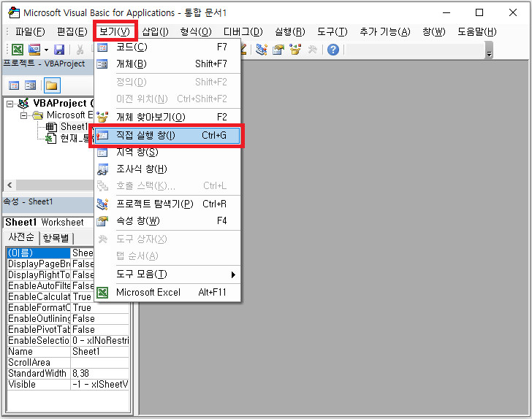
Task: Click 프로젝트 탐색기 menu icon
Action: click(x=102, y=204)
